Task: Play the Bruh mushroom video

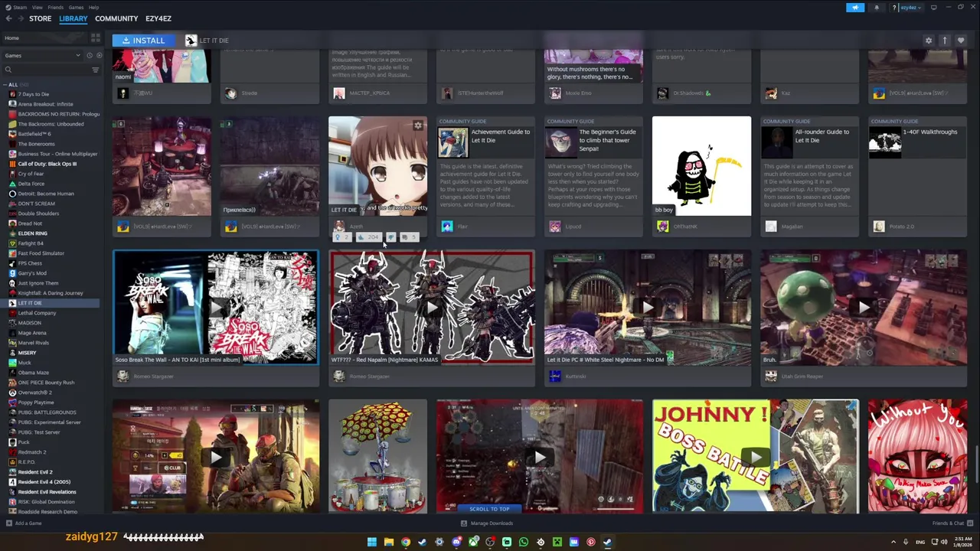Action: pyautogui.click(x=864, y=307)
